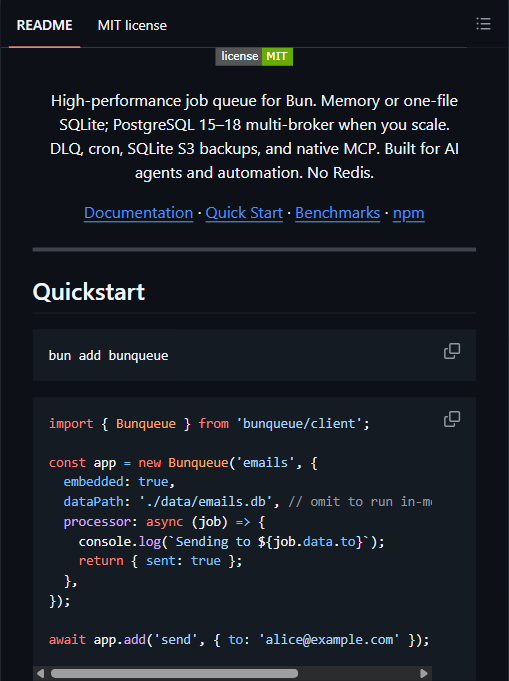This screenshot has height=681, width=509.
Task: Click the './data/emails.db' path string
Action: (x=205, y=502)
